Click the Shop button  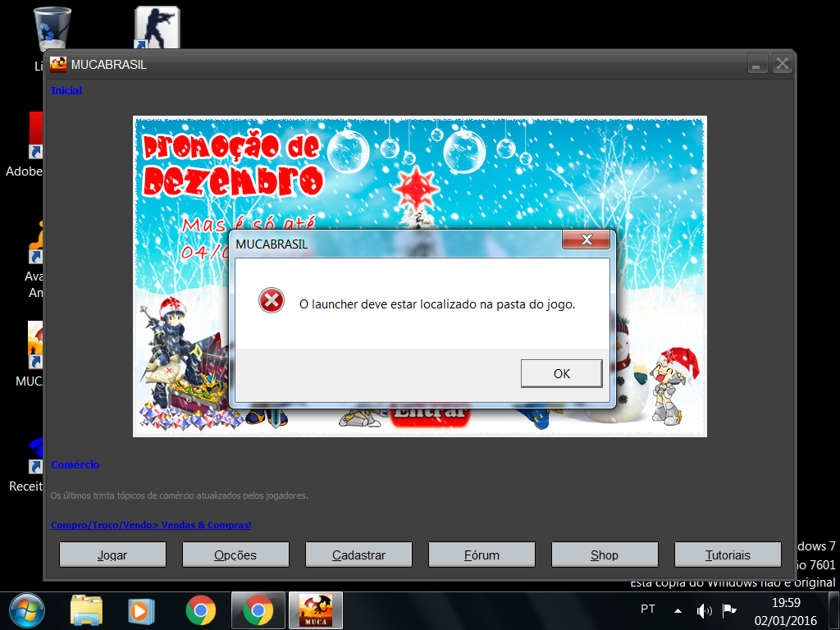tap(605, 555)
